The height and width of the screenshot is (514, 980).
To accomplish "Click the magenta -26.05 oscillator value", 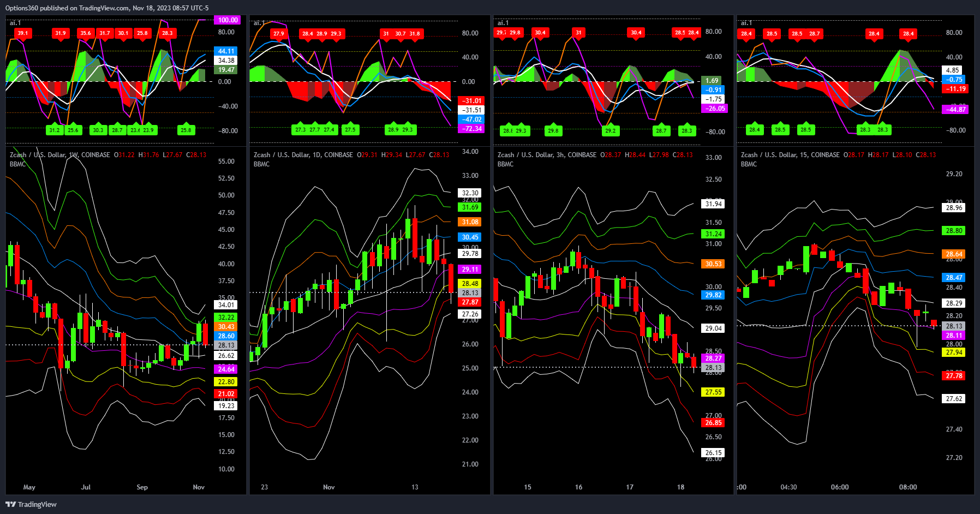I will point(715,109).
